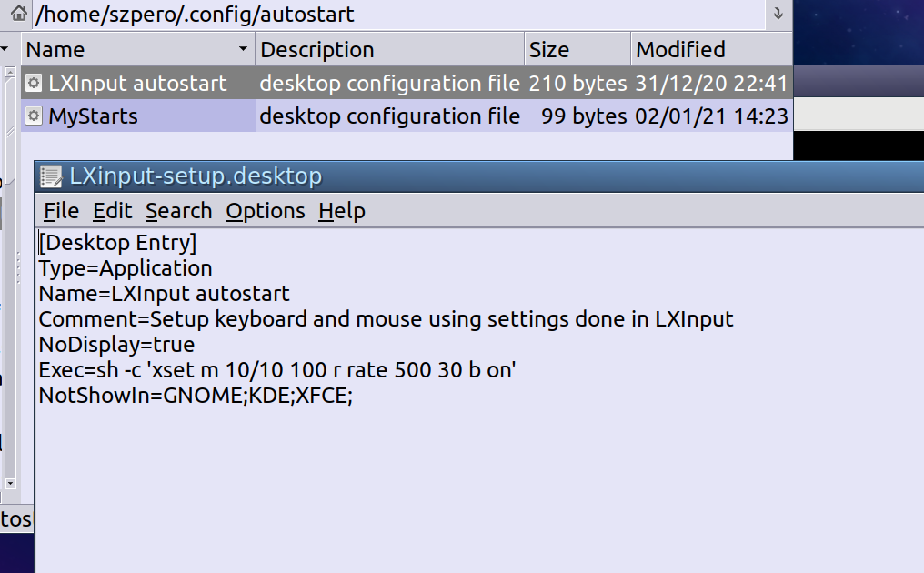Click the LXinput-setup.desktop window notepad icon

(51, 176)
